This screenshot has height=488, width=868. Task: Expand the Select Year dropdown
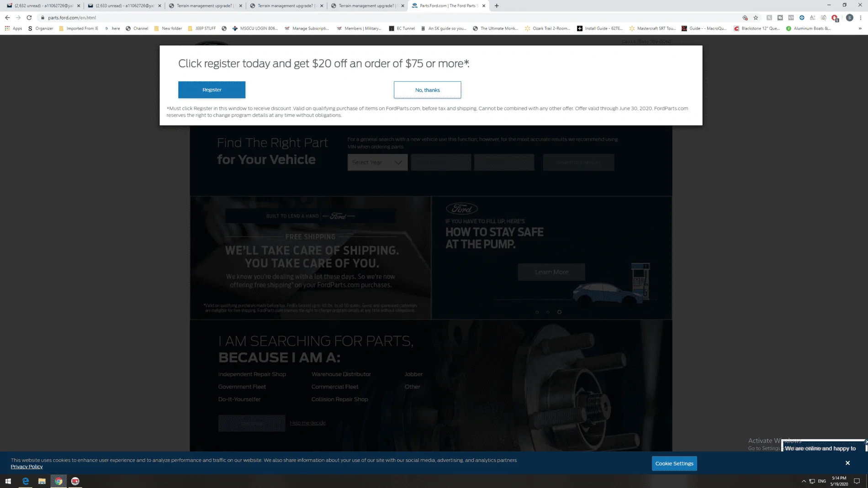tap(377, 163)
